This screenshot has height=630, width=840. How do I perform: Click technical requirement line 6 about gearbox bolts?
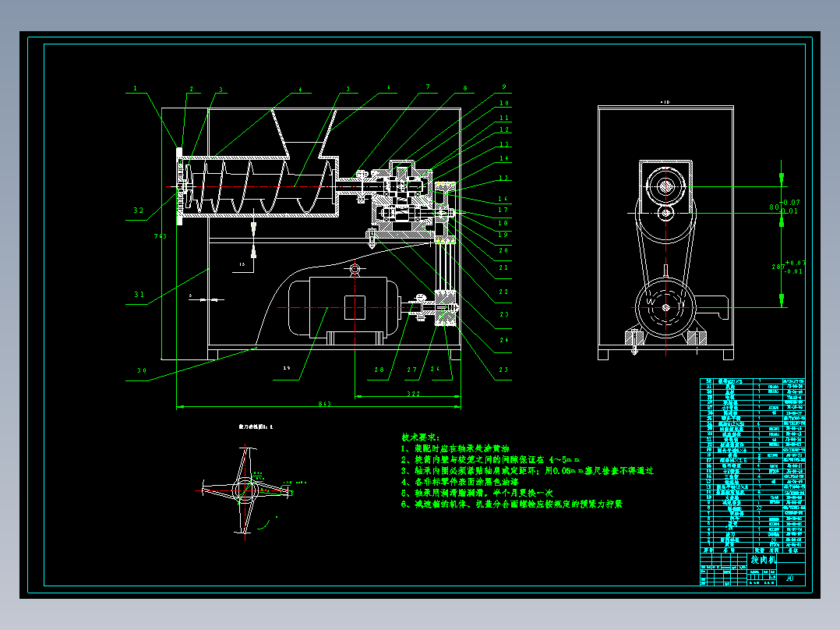tap(512, 504)
